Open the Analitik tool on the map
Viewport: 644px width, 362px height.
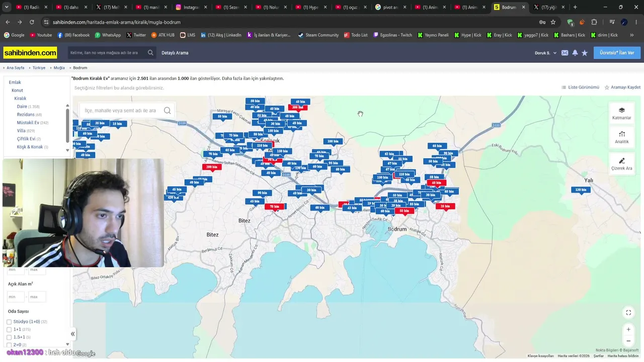pos(621,137)
